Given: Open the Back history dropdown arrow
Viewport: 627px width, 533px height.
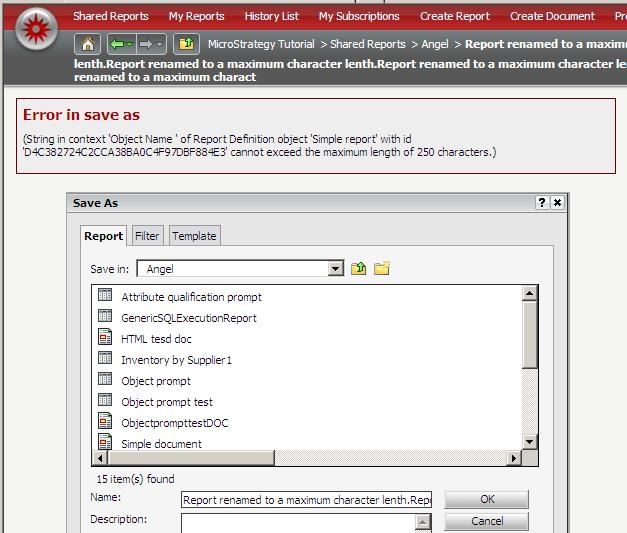Looking at the screenshot, I should tap(130, 44).
